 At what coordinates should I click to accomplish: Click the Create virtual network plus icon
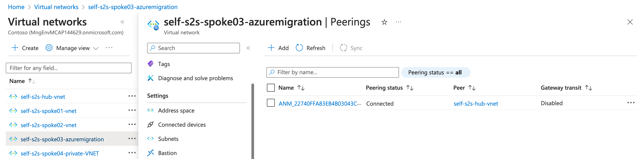tap(15, 48)
